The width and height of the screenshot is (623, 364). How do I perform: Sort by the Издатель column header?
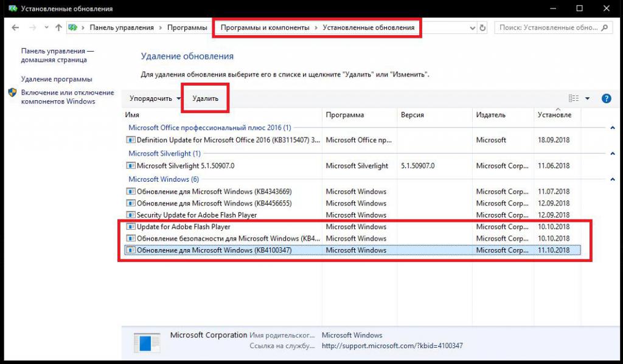click(491, 115)
